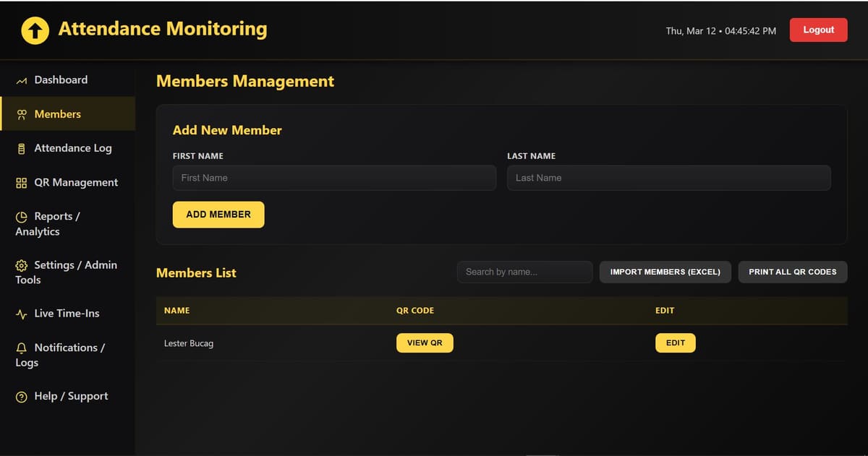Click the QR Management grid icon
868x456 pixels.
20,182
